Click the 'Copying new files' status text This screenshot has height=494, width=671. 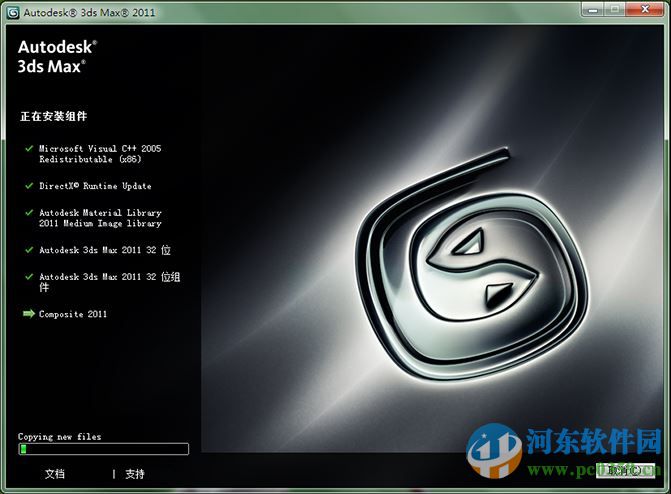(x=59, y=437)
